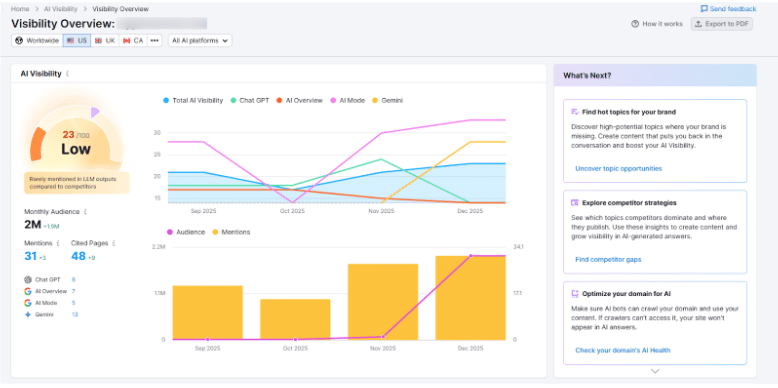Screen dimensions: 778x388
Task: Go to AI Visibility in the breadcrumb
Action: click(60, 9)
